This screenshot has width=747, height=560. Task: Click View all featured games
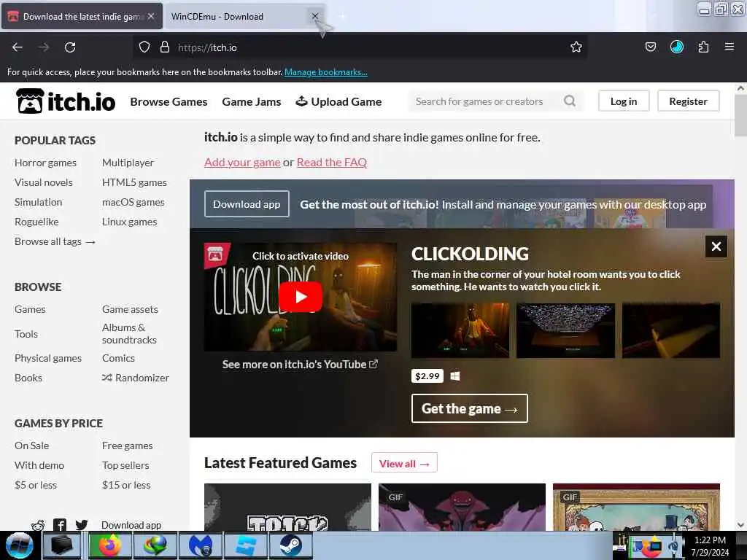coord(404,463)
